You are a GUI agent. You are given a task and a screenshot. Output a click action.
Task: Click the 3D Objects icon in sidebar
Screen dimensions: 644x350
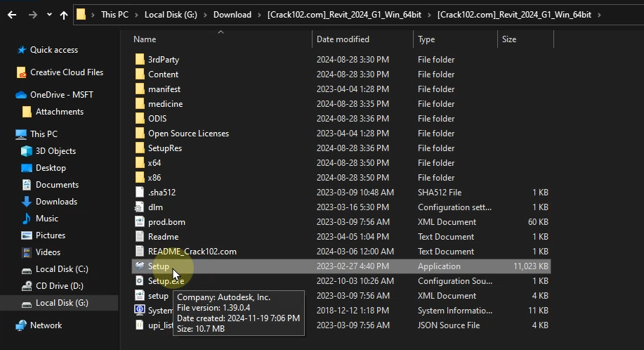click(x=27, y=151)
